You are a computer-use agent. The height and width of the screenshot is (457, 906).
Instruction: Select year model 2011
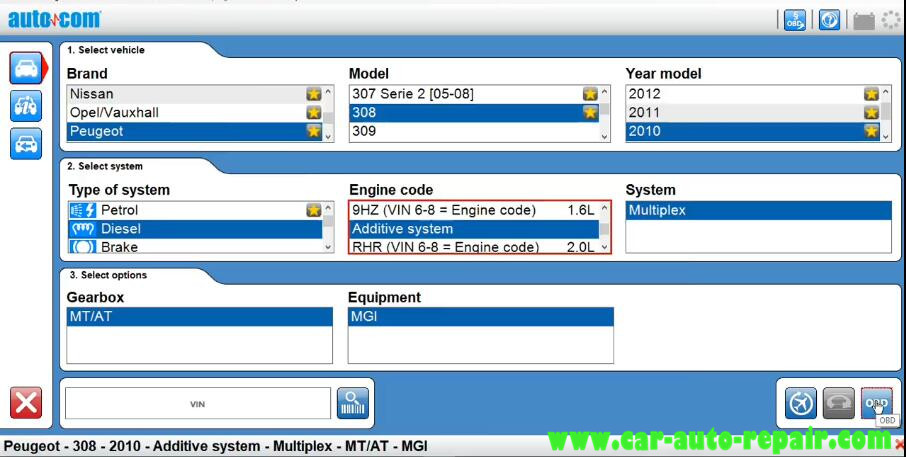click(x=753, y=113)
